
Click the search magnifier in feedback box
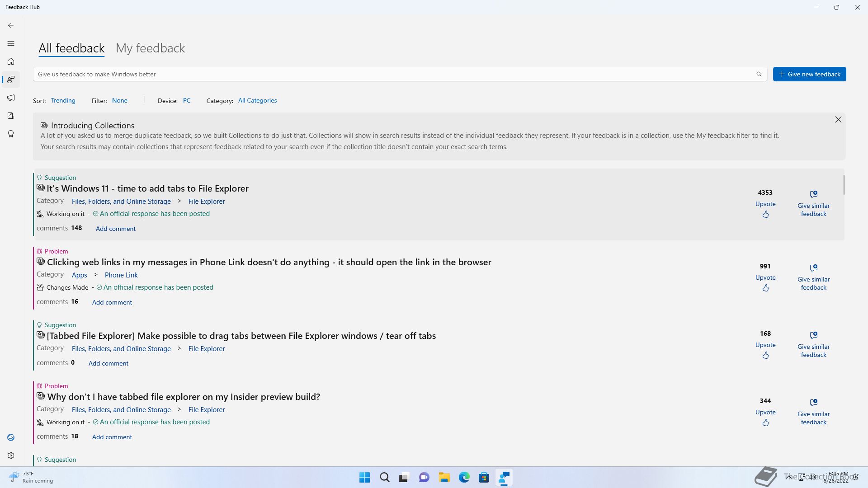point(759,74)
